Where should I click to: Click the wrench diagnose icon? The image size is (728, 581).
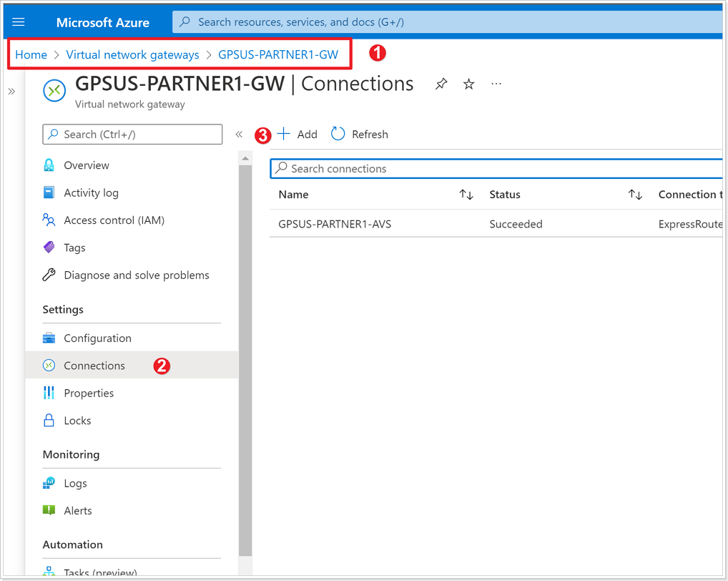(49, 275)
